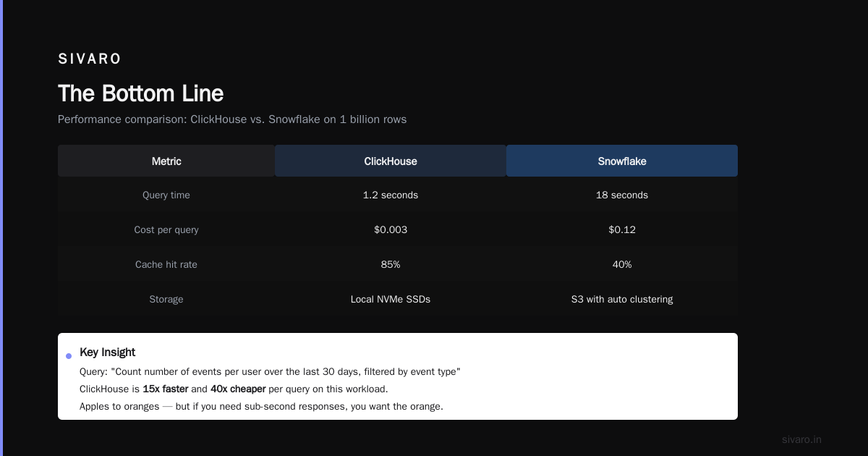Click the Local NVMe SSDs cell
Image resolution: width=868 pixels, height=456 pixels.
click(x=391, y=300)
